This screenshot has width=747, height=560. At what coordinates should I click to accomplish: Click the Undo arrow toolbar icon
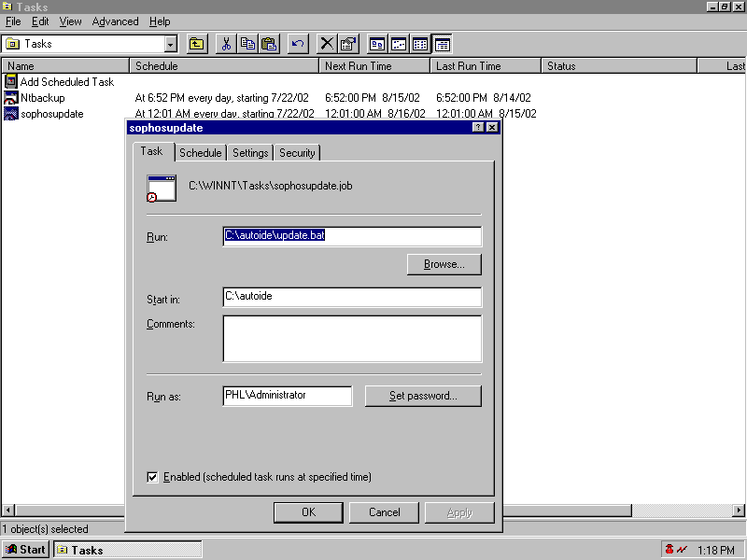coord(298,44)
